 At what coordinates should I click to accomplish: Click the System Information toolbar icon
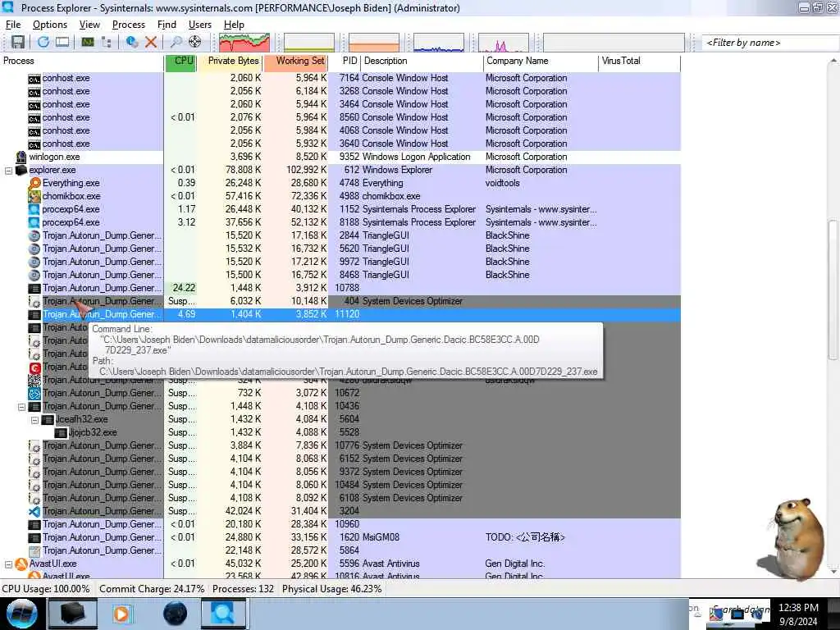[87, 42]
